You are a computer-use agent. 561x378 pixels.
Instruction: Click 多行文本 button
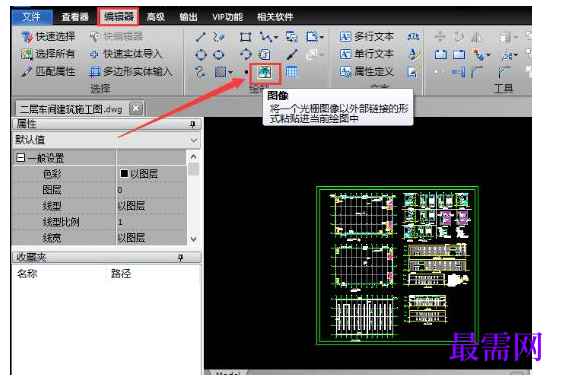(x=366, y=36)
